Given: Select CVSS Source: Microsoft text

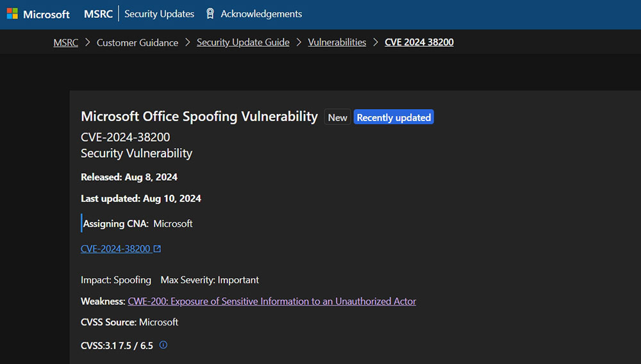Looking at the screenshot, I should pos(129,322).
